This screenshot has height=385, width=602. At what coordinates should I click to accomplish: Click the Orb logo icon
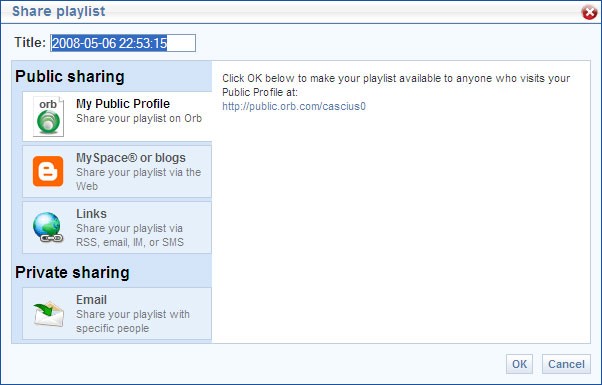pyautogui.click(x=48, y=116)
